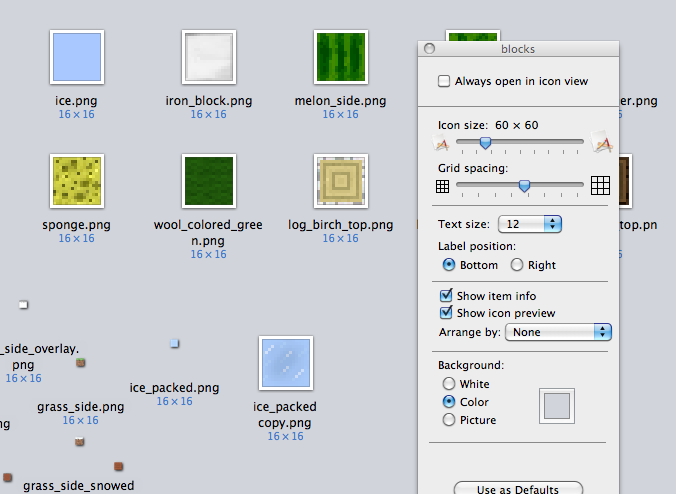Select the sponge.png icon
The width and height of the screenshot is (676, 494).
[77, 181]
